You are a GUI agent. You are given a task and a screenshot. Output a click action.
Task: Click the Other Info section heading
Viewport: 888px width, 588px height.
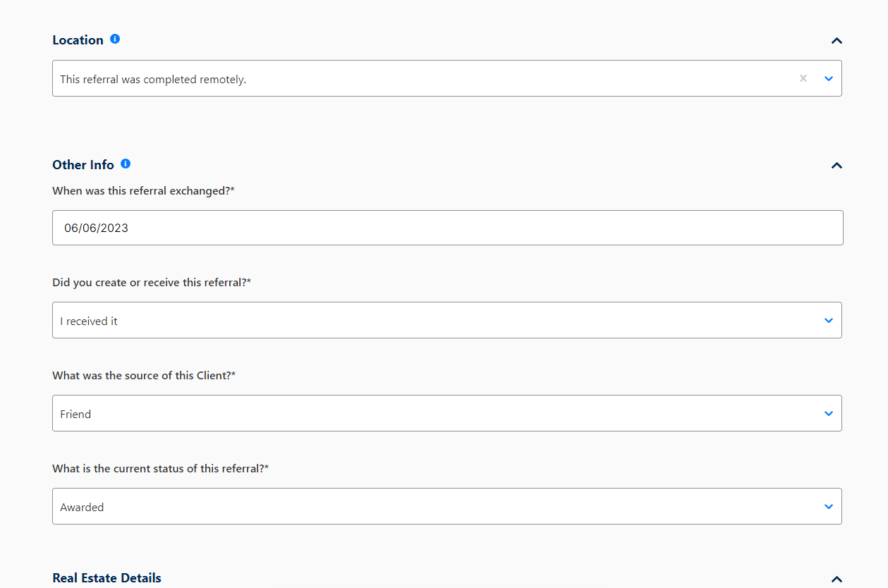(83, 165)
